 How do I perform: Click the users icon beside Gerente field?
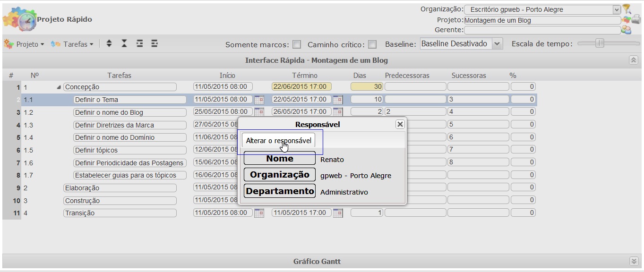(x=627, y=30)
